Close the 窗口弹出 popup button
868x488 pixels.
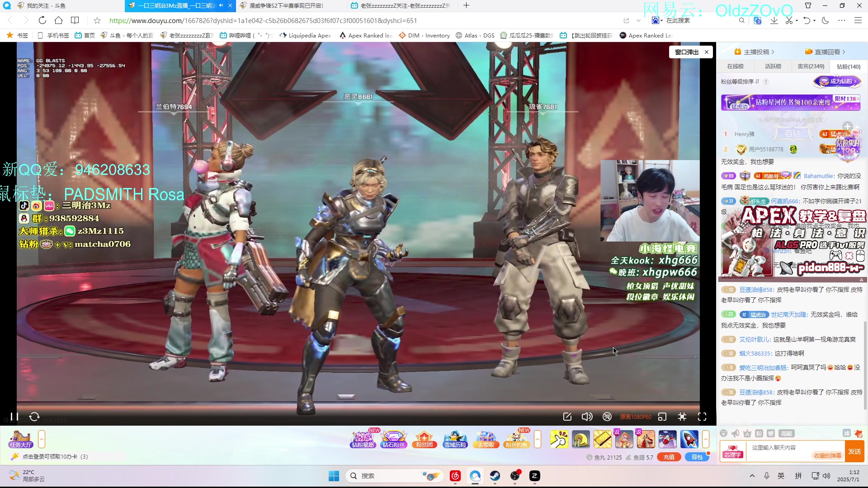707,52
